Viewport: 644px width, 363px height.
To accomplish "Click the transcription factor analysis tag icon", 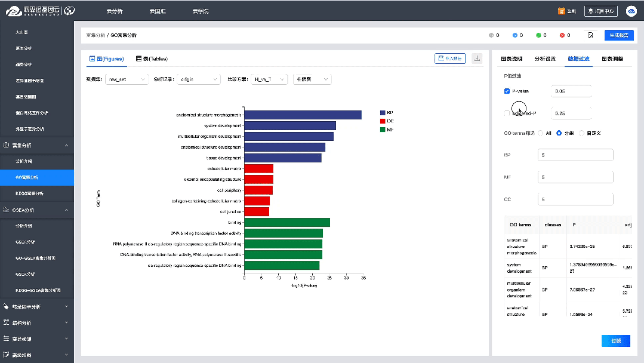I will pyautogui.click(x=6, y=307).
